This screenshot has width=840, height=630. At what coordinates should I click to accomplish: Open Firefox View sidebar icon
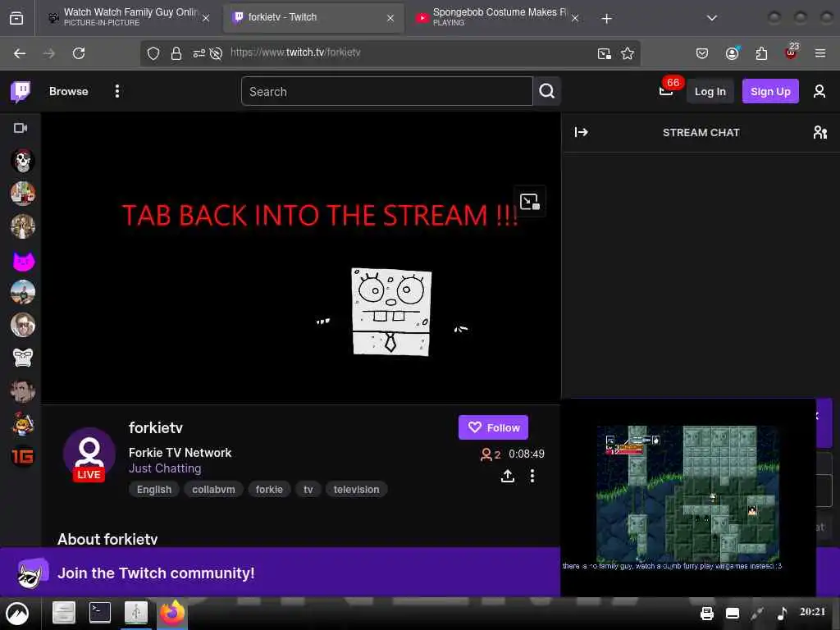(x=16, y=18)
